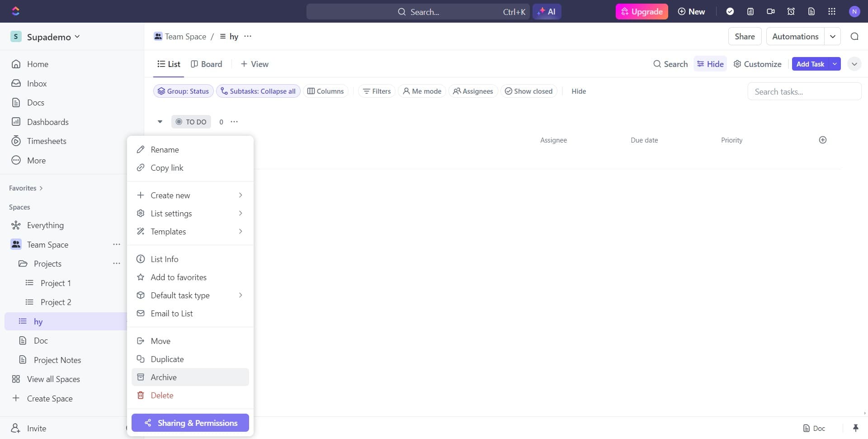Click the Search tasks input field
868x439 pixels.
point(804,91)
